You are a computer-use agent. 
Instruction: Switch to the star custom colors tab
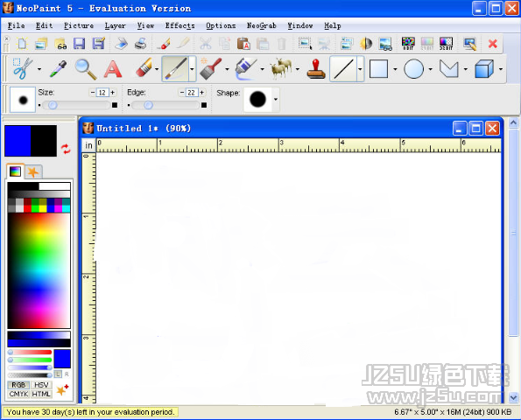tap(33, 171)
